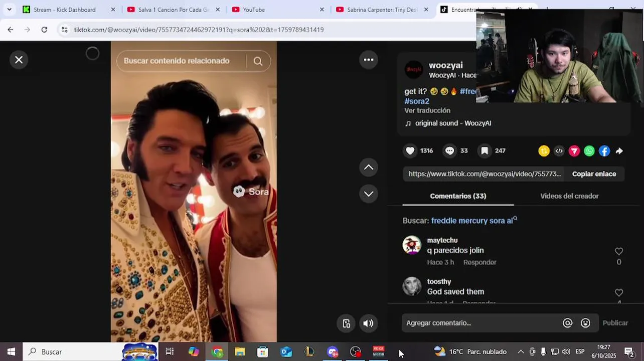Select the TikTok video link text field
Viewport: 644px width, 361px height.
click(x=484, y=174)
